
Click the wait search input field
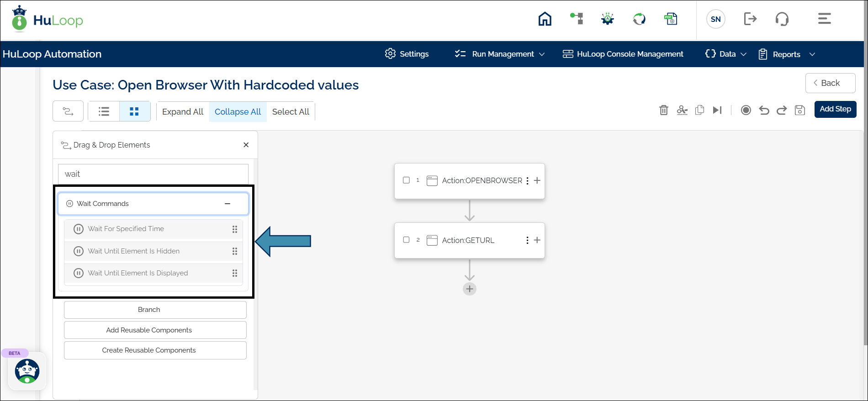[153, 174]
